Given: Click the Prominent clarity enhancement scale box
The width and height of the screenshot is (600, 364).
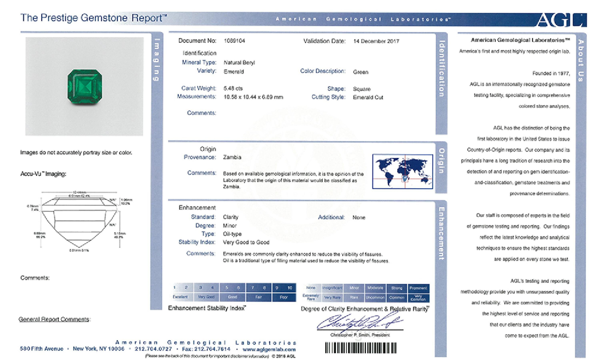Looking at the screenshot, I should [x=418, y=288].
